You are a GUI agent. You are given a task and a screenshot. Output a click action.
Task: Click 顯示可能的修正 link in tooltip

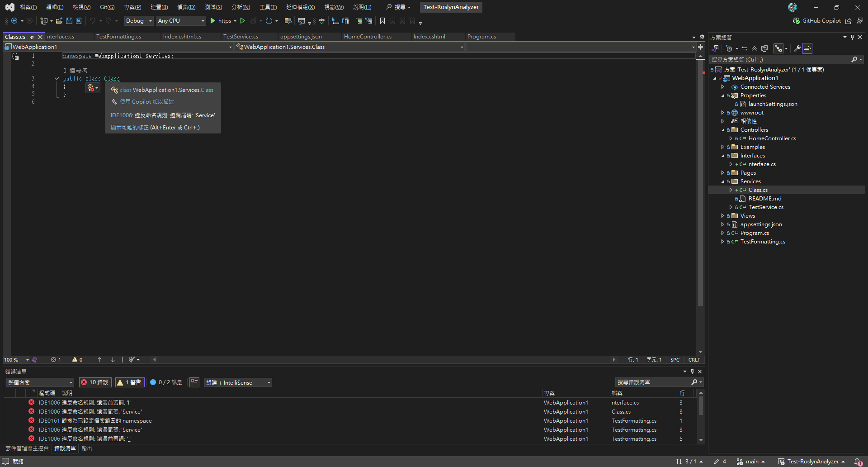(129, 128)
